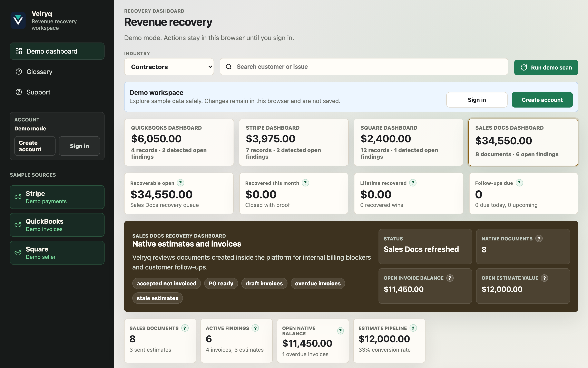The width and height of the screenshot is (588, 368).
Task: Select the stale estimates tag
Action: coord(157,298)
